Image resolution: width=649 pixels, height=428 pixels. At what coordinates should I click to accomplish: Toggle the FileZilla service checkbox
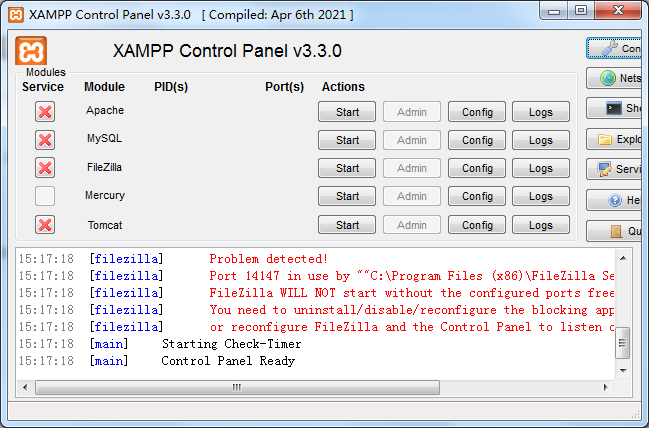(x=45, y=168)
